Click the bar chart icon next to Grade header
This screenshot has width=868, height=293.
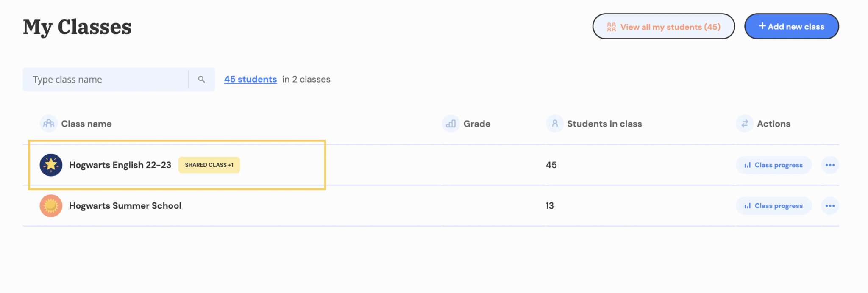[x=450, y=123]
